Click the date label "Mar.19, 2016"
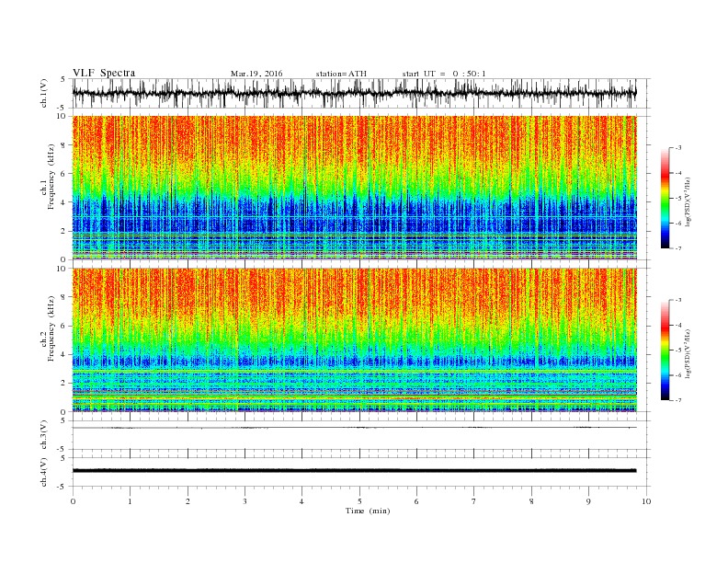 click(x=256, y=74)
